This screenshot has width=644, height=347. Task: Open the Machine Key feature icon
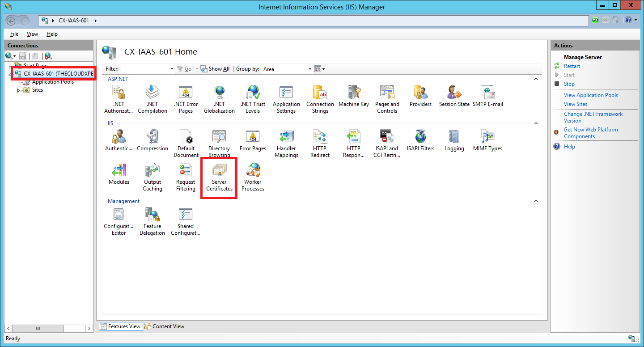[x=354, y=97]
